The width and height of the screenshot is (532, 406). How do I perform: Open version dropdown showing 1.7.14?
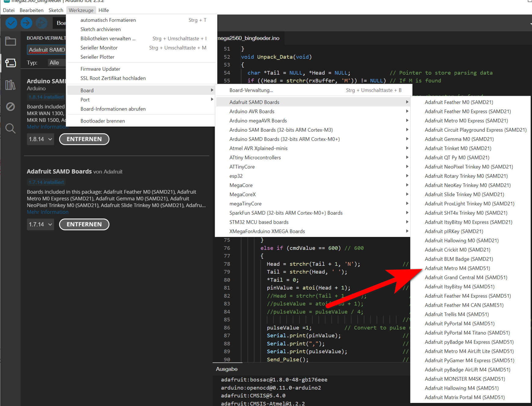coord(40,224)
